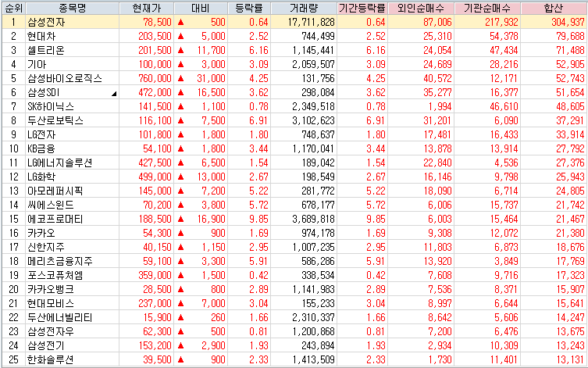Click volume value 155,233

click(x=318, y=303)
